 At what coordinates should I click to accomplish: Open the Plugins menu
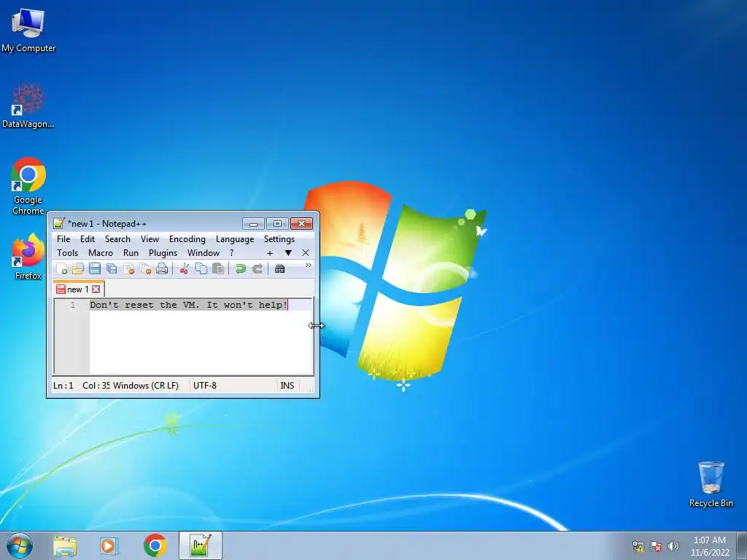[x=163, y=253]
